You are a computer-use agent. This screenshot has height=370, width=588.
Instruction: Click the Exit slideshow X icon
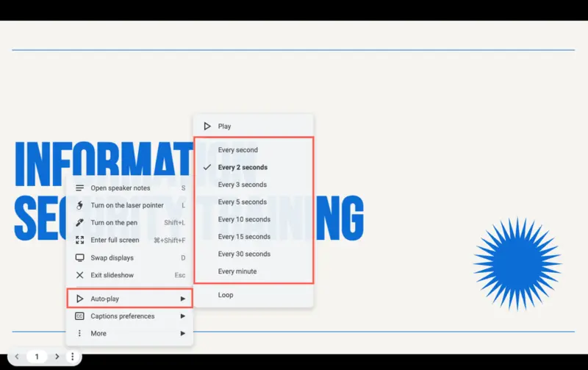coord(79,275)
